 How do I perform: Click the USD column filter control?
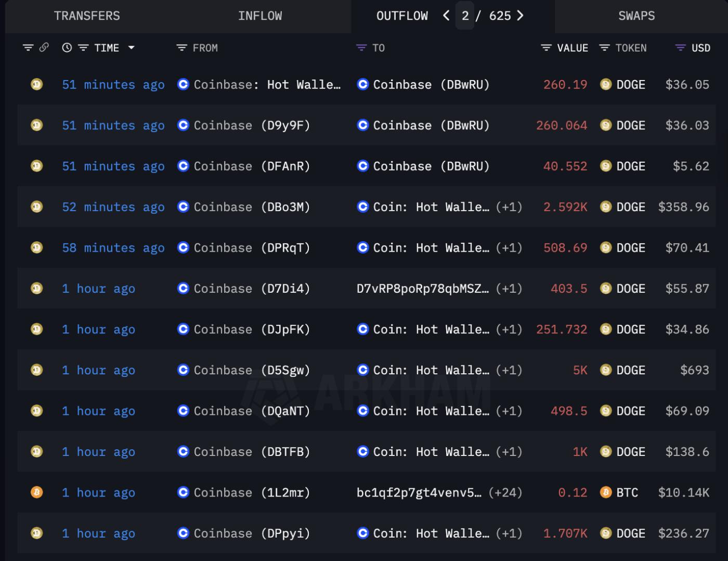[680, 47]
